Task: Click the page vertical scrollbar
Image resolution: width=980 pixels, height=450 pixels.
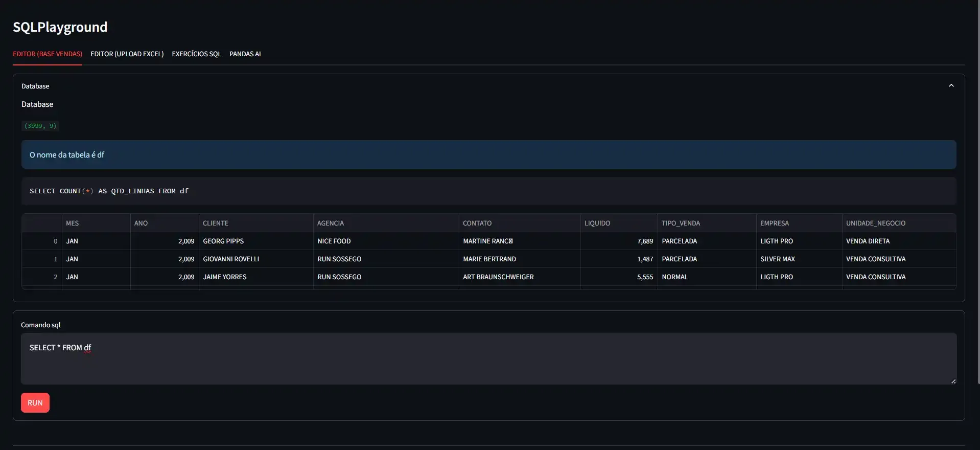Action: click(978, 192)
